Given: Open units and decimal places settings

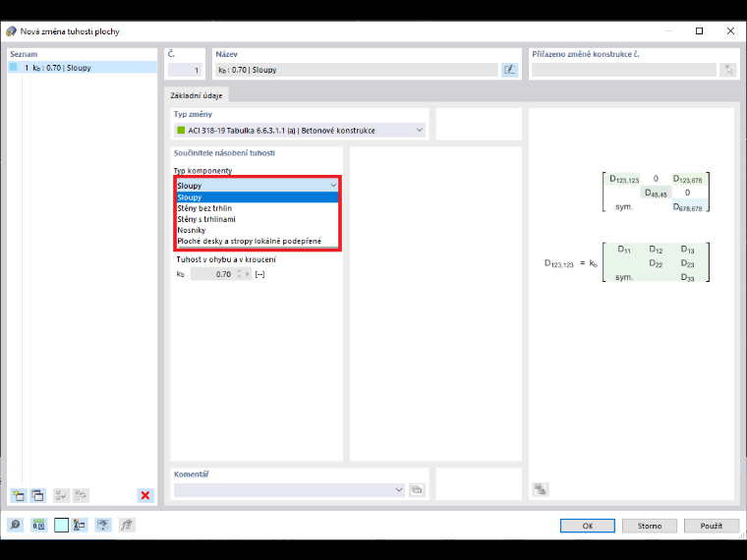Looking at the screenshot, I should (x=38, y=526).
